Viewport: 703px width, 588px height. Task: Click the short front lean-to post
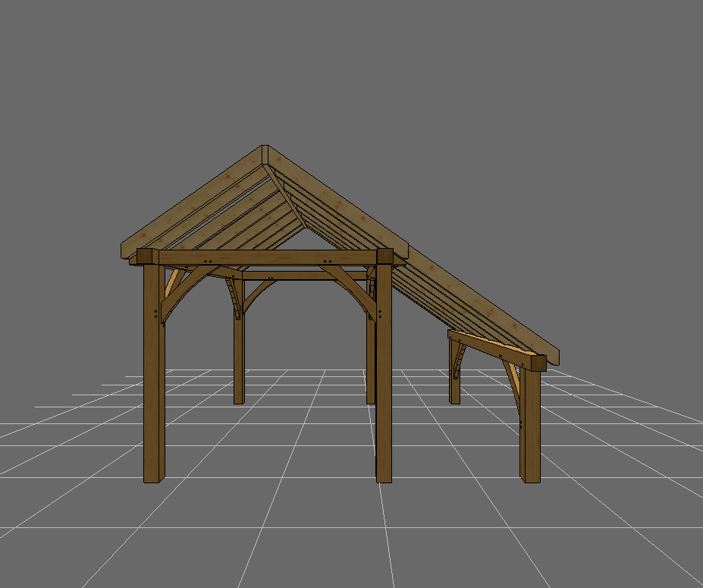point(530,432)
